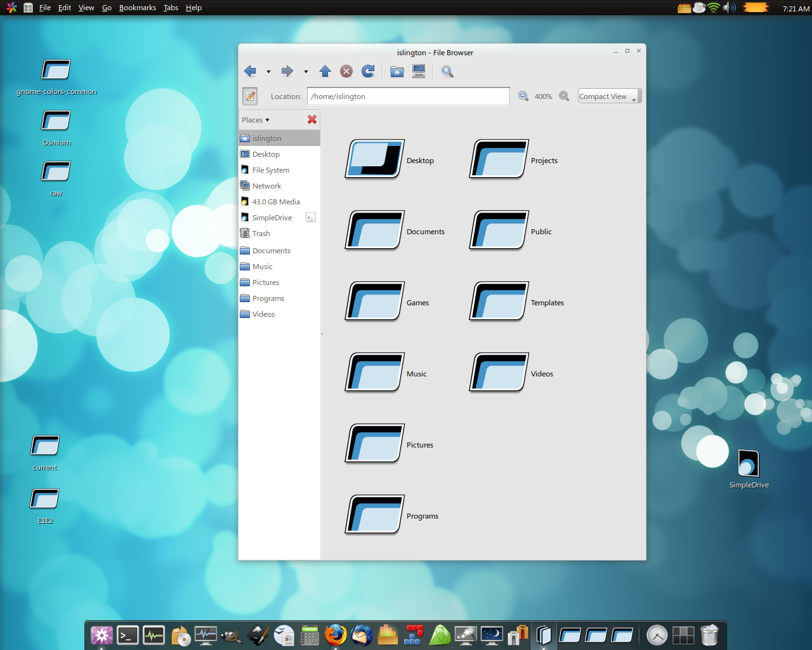The image size is (812, 650).
Task: Open the Places sidebar selector dropdown
Action: tap(256, 120)
